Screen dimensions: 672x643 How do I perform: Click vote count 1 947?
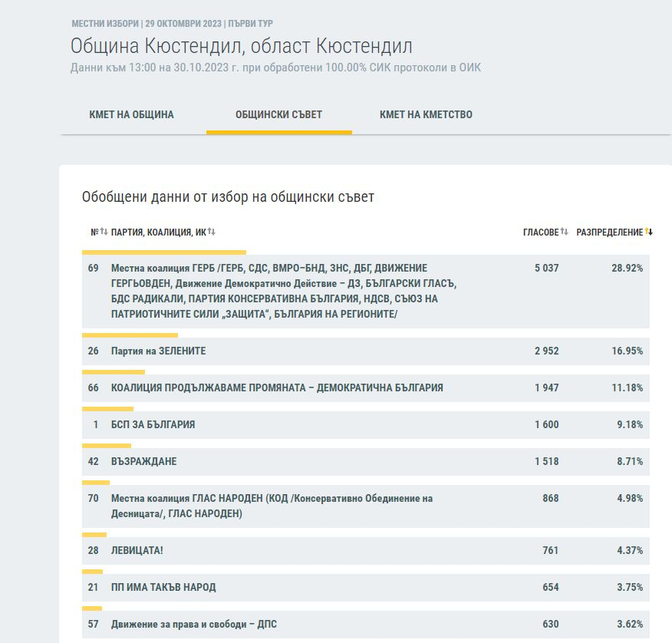[546, 388]
